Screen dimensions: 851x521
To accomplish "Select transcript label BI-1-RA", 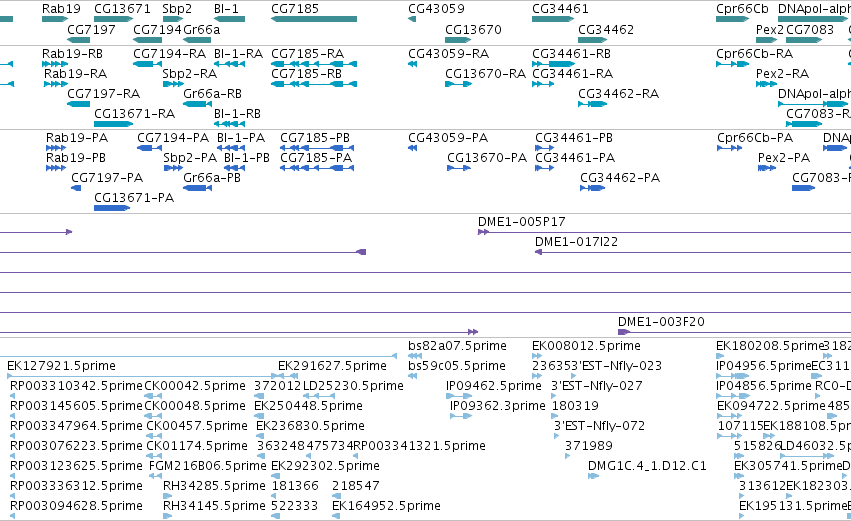I will tap(238, 54).
